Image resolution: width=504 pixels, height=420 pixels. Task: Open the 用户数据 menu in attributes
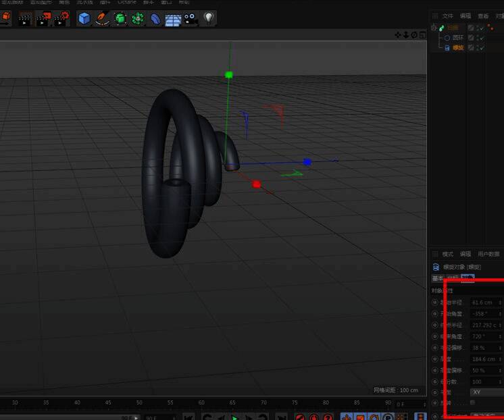point(488,254)
